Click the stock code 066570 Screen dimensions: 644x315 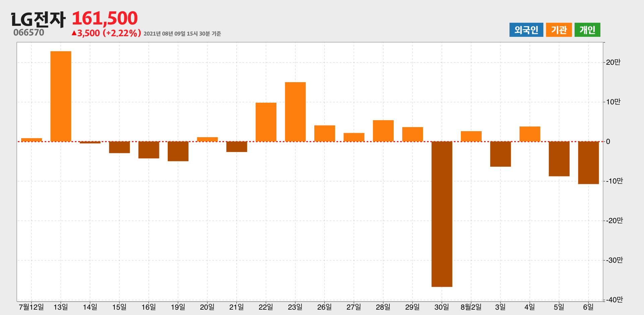click(29, 33)
